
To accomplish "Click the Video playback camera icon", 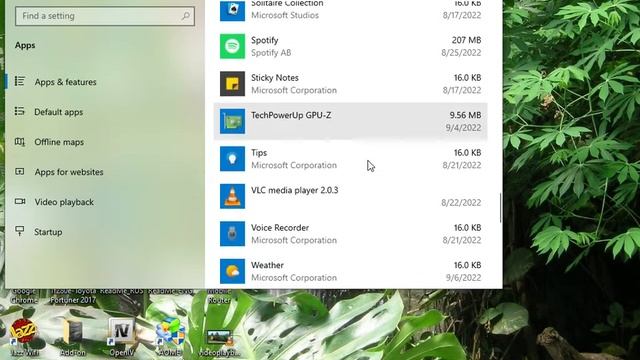I will click(20, 202).
